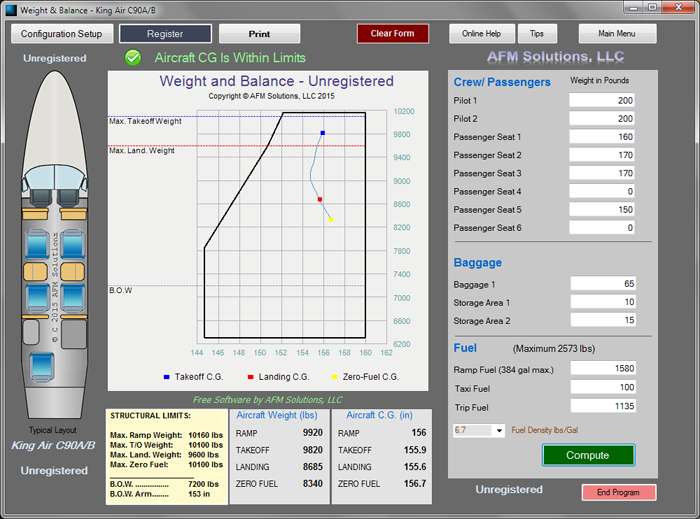Minimize the Weight & Balance window
This screenshot has height=519, width=700.
click(633, 8)
